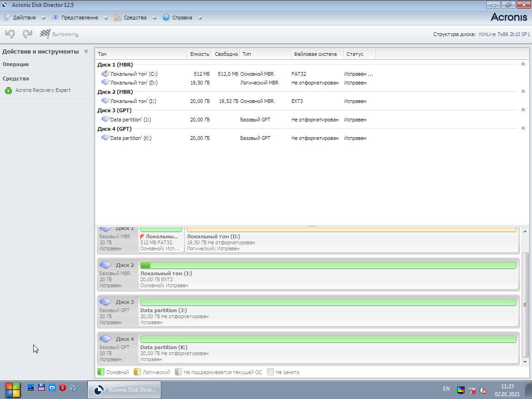Select the 'Локальный том' (I:) row name

click(133, 101)
